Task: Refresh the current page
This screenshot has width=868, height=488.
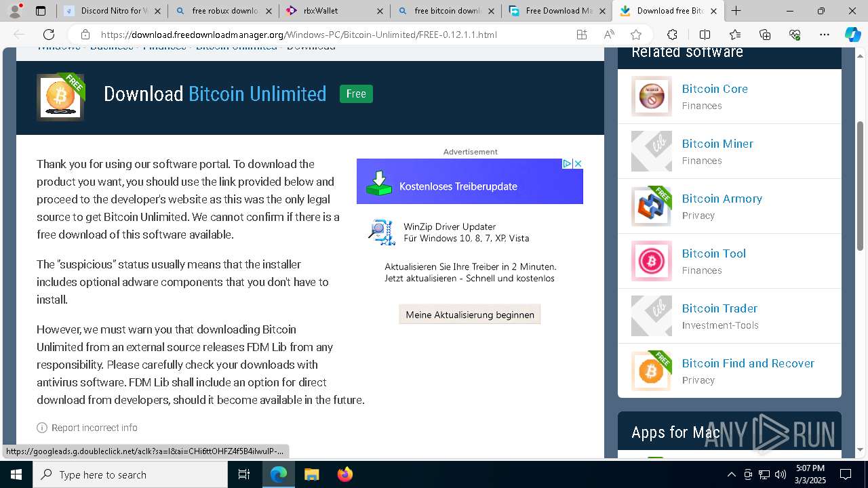Action: (49, 35)
